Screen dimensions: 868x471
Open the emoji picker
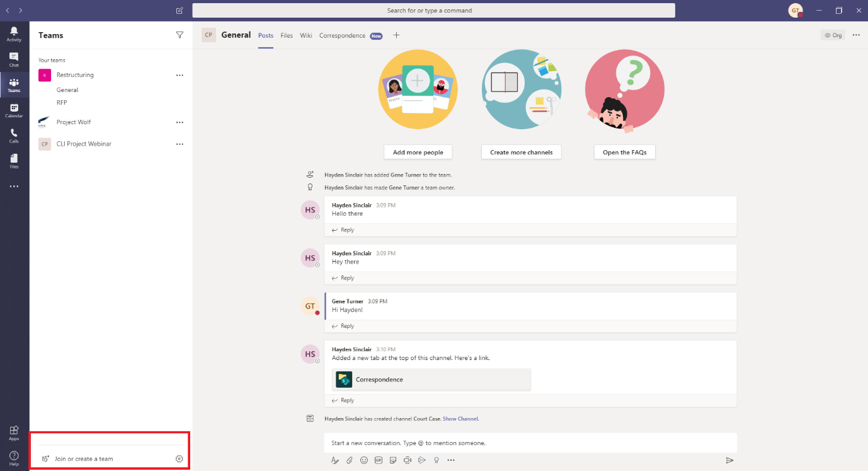(x=364, y=460)
